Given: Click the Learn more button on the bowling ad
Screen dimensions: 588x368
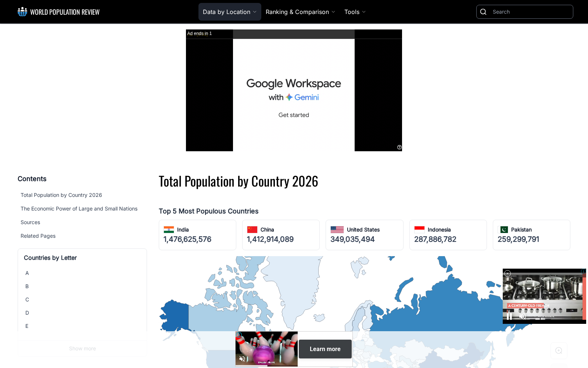Looking at the screenshot, I should click(x=325, y=349).
